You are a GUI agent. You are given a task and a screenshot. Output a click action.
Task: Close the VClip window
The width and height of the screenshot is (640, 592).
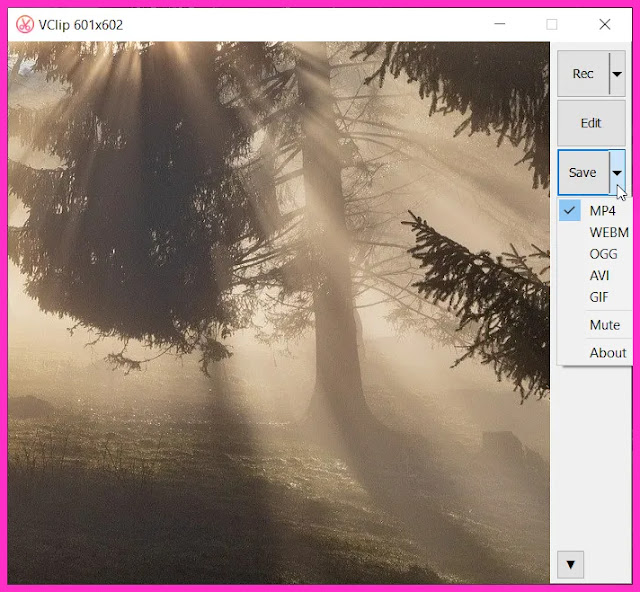pos(605,24)
